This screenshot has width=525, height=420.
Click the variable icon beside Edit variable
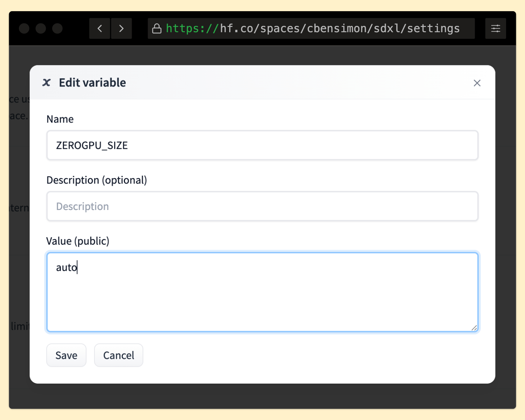click(47, 83)
